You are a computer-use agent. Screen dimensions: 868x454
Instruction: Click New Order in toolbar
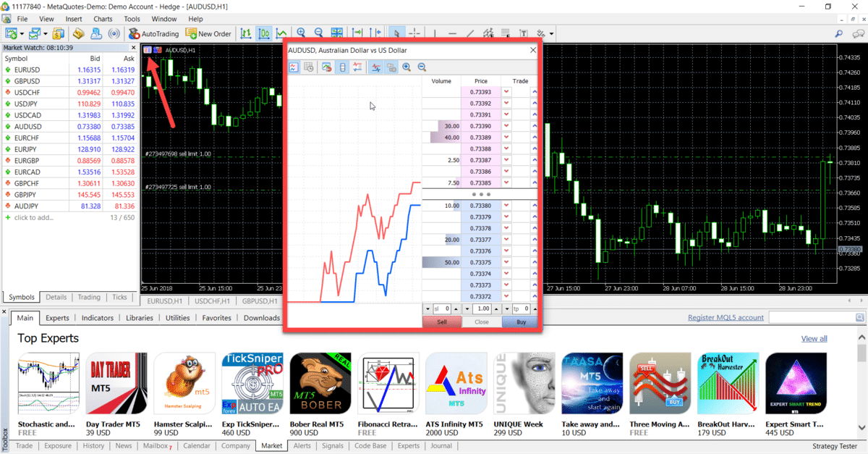(208, 33)
